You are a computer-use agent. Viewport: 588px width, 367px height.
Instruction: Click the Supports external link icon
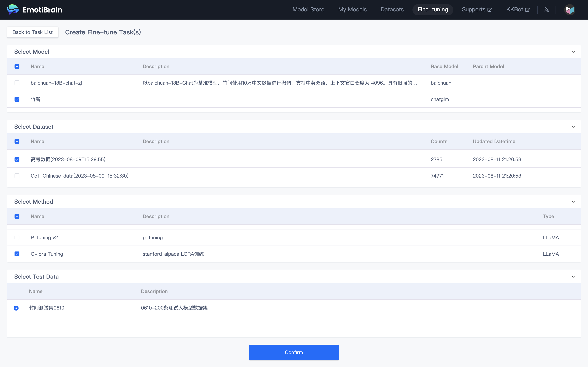pyautogui.click(x=490, y=10)
